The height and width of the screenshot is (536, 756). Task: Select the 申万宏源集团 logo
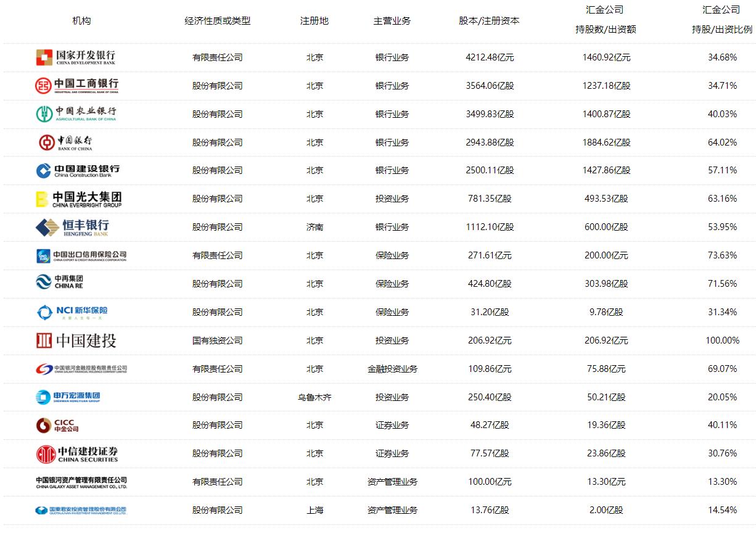click(x=69, y=397)
